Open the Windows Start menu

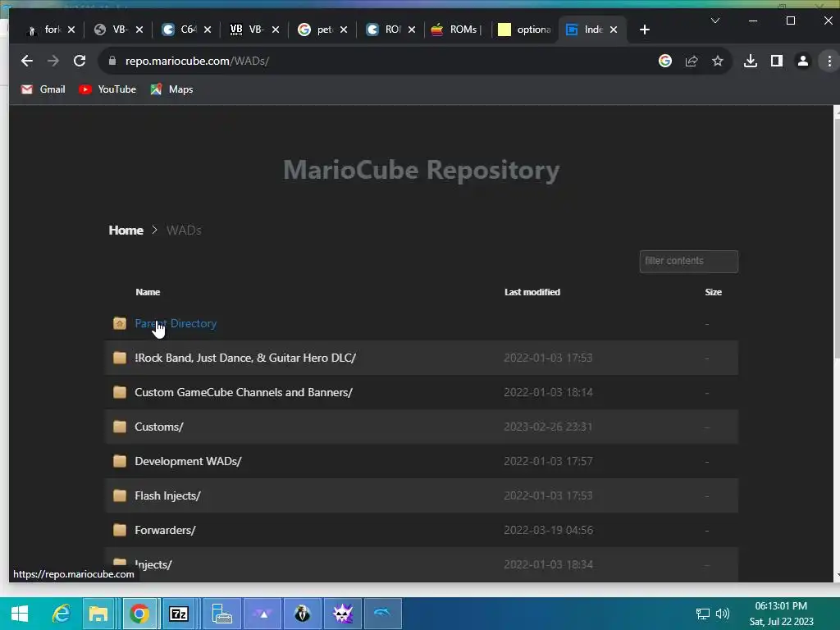pyautogui.click(x=20, y=614)
